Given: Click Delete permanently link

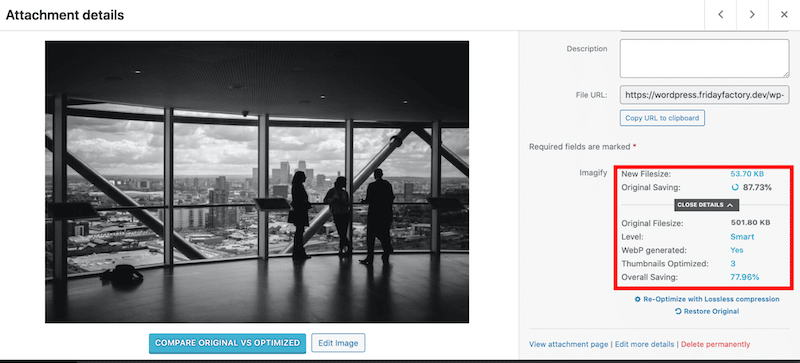Looking at the screenshot, I should coord(715,344).
